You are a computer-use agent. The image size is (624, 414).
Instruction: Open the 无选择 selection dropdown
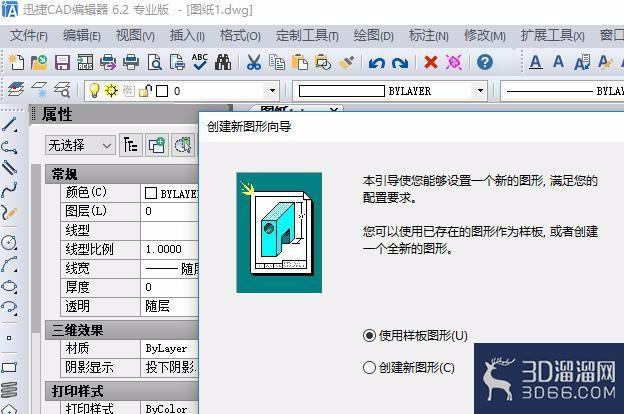point(80,145)
